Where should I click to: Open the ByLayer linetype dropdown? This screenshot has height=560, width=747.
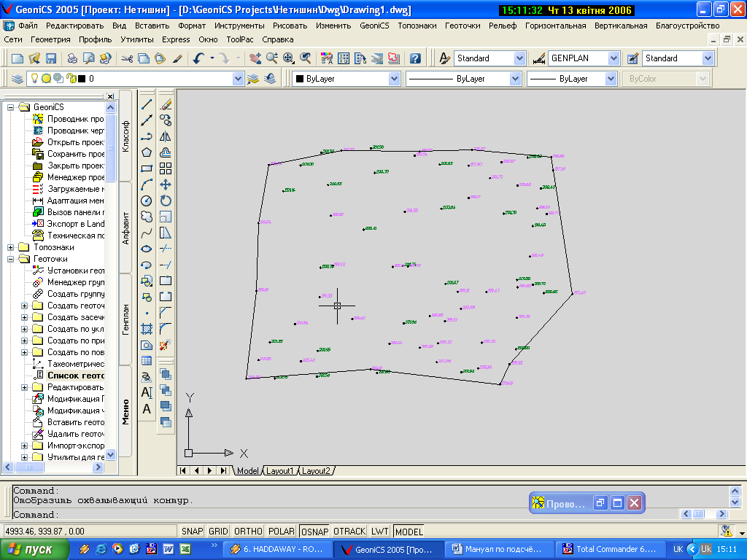(x=515, y=79)
